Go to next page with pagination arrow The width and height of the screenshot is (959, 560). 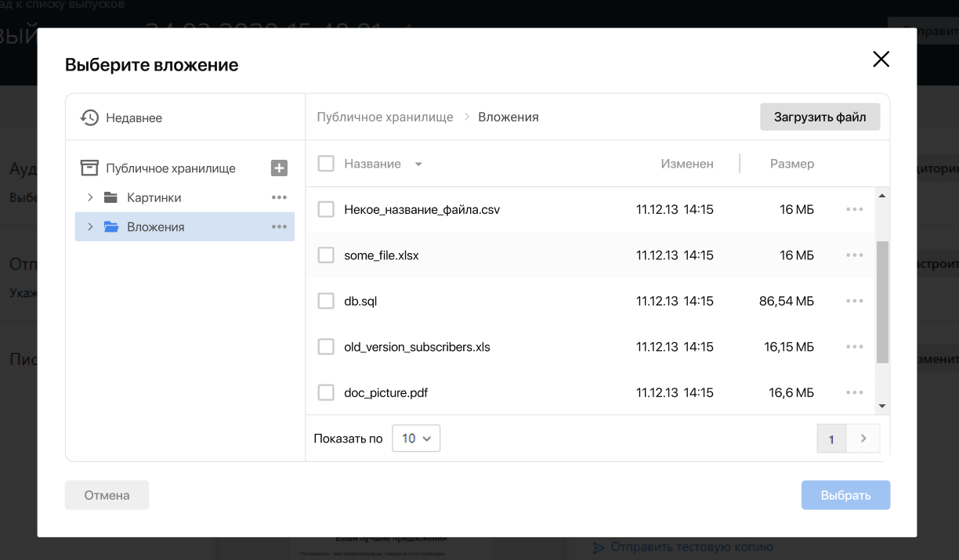863,439
